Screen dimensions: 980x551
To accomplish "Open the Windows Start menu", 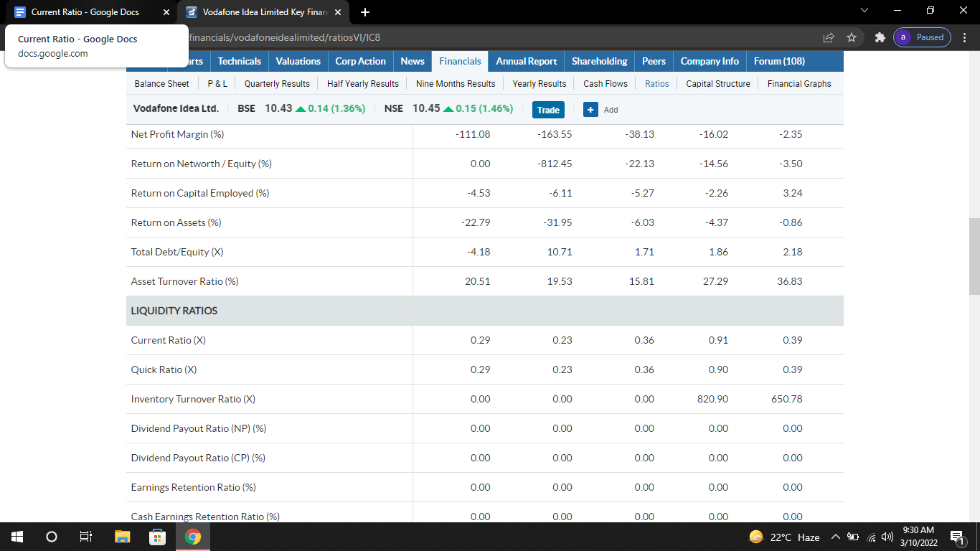I will coord(17,537).
